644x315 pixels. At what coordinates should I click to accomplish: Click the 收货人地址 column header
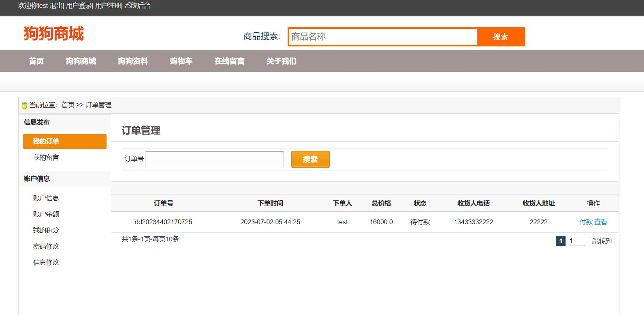point(539,203)
